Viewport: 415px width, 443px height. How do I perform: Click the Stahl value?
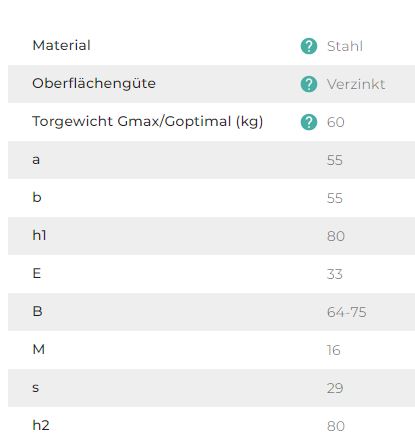point(345,46)
